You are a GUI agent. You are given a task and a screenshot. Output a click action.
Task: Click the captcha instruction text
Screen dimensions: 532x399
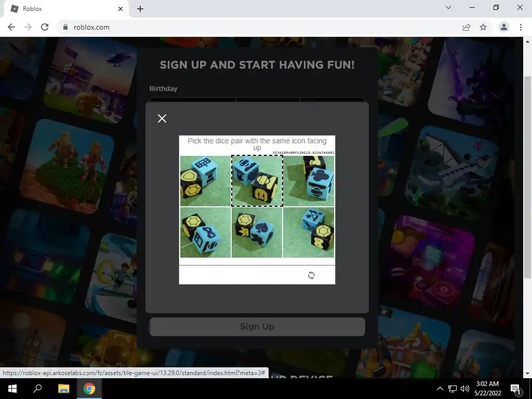click(257, 144)
